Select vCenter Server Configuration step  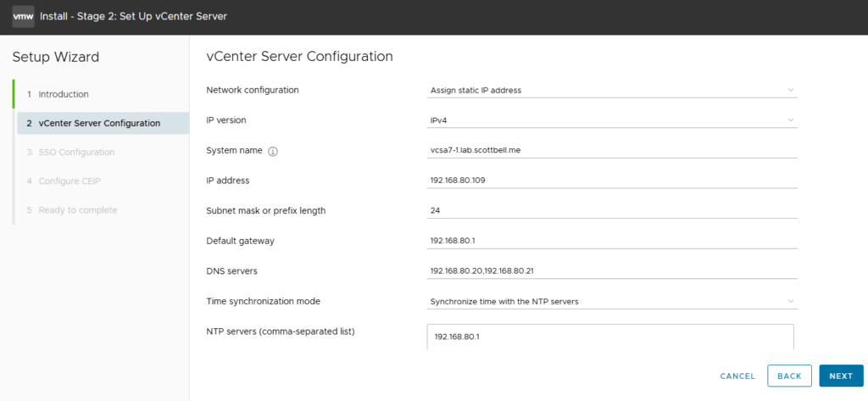99,123
